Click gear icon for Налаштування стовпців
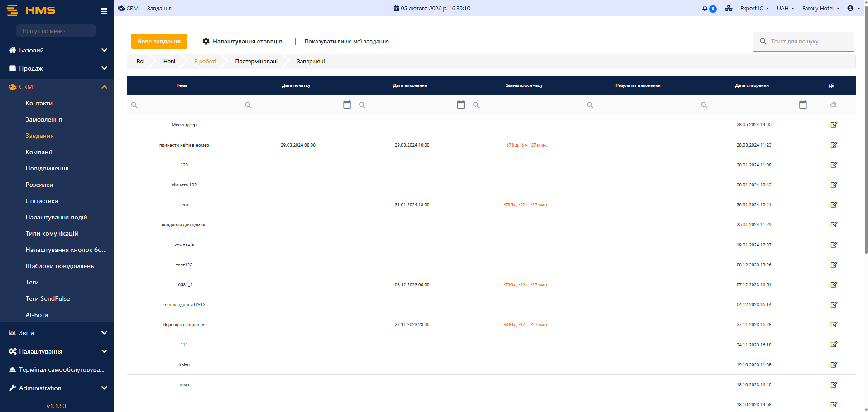 coord(206,42)
